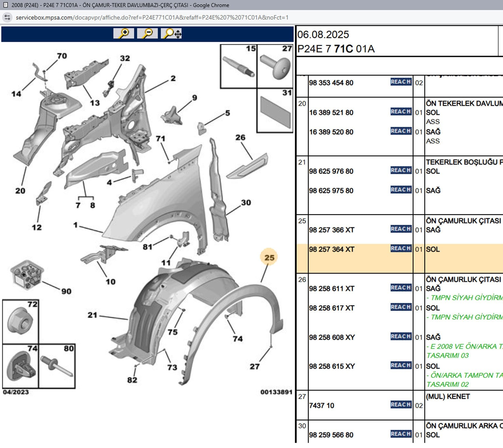Open REACH info for part 16 389 521 80
The height and width of the screenshot is (448, 503).
(401, 112)
